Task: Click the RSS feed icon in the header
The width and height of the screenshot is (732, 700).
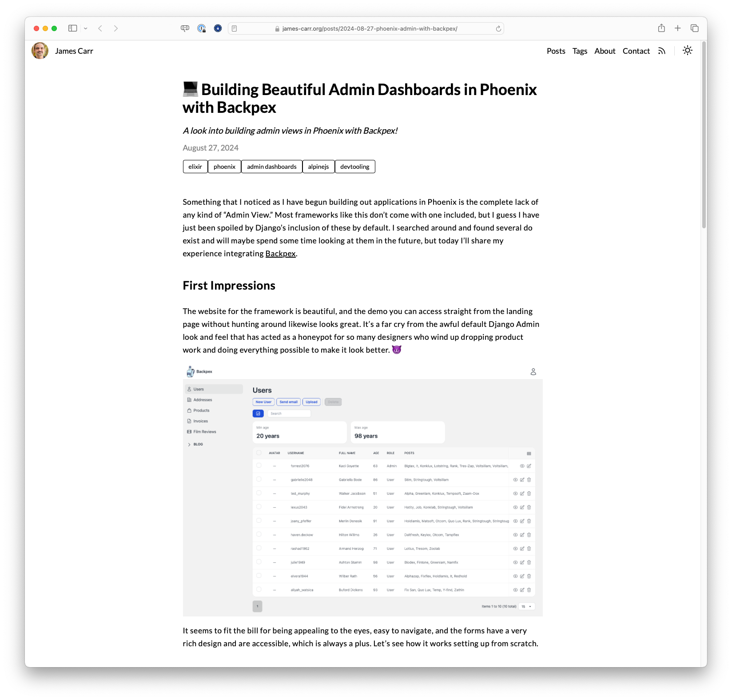Action: 661,51
